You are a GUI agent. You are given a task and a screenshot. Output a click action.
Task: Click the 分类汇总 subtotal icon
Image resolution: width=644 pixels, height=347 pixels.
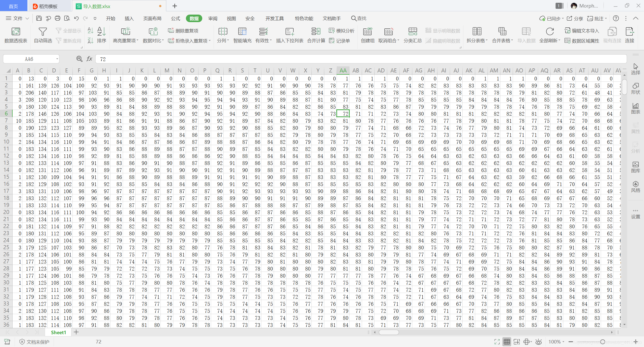pos(413,32)
